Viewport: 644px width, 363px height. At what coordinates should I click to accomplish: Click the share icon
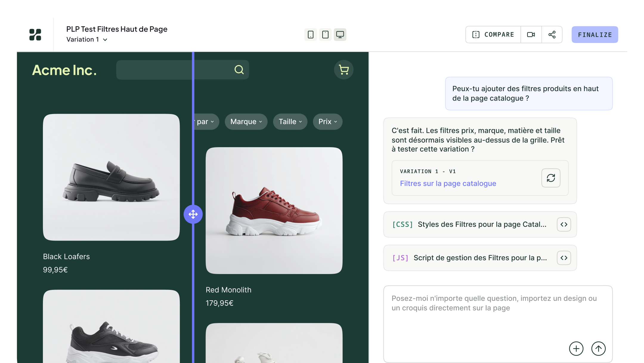click(x=552, y=35)
